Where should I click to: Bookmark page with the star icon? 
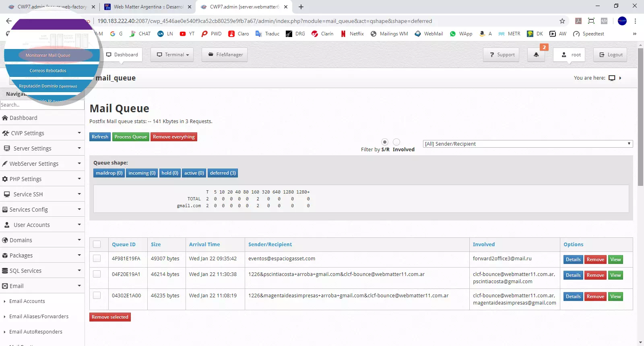562,21
